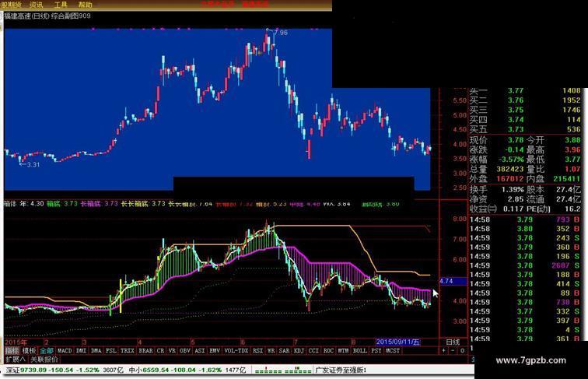The width and height of the screenshot is (588, 379).
Task: Select the EMV indicator tab
Action: coord(215,351)
